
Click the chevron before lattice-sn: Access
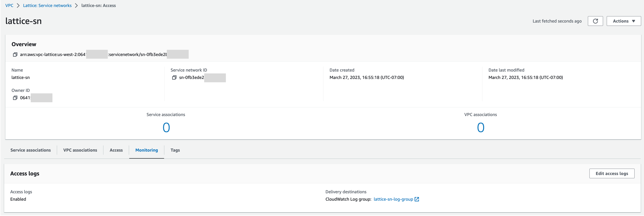[x=76, y=5]
